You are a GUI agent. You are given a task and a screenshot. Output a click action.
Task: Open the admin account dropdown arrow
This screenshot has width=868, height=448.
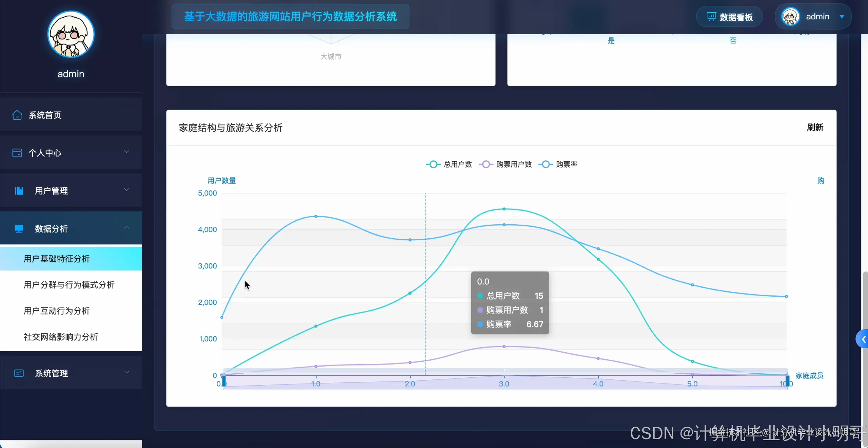pyautogui.click(x=842, y=17)
